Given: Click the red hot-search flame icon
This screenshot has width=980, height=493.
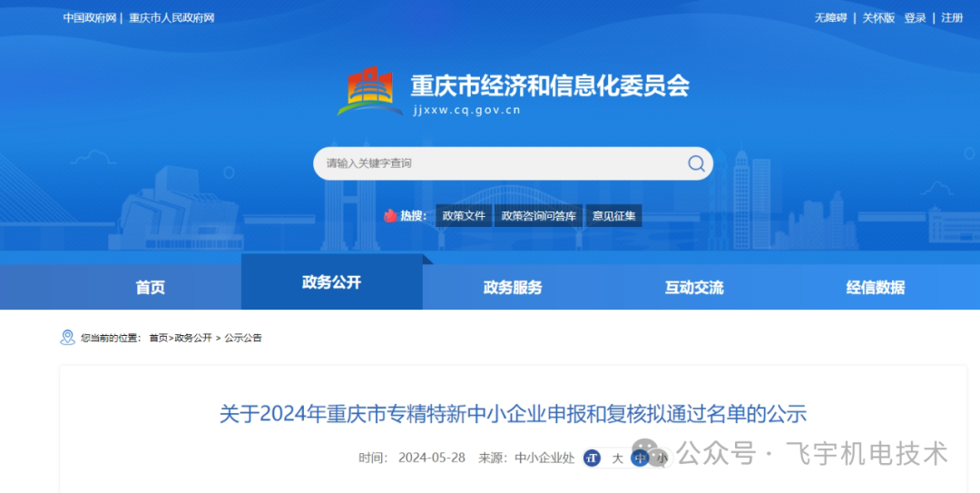Looking at the screenshot, I should tap(390, 216).
